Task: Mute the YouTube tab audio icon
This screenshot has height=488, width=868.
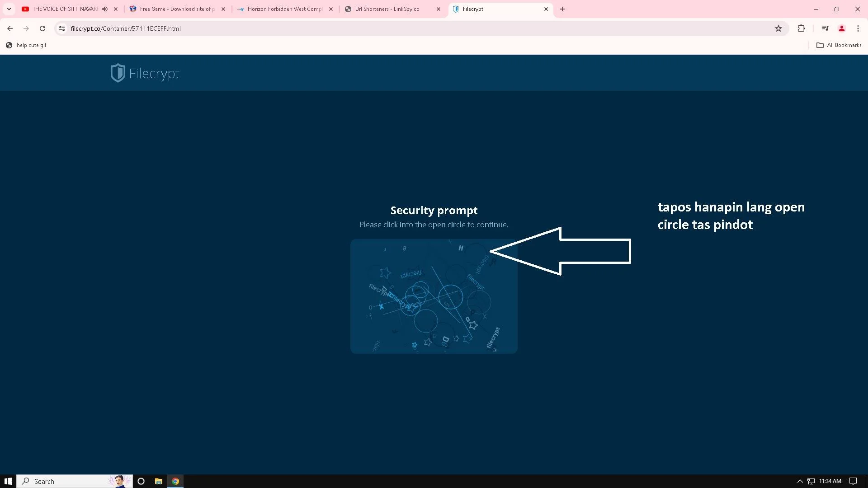Action: coord(105,9)
